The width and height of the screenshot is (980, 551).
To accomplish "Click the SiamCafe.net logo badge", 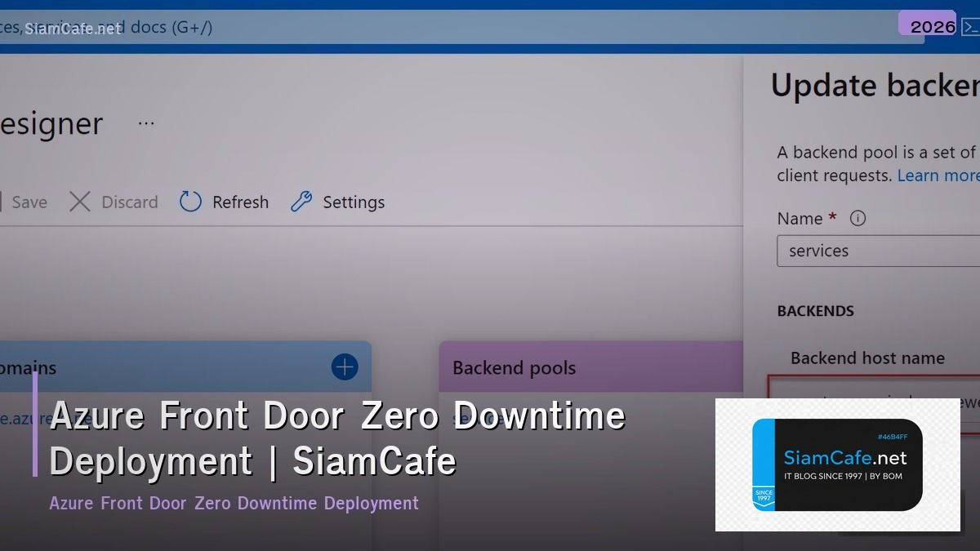I will 837,464.
